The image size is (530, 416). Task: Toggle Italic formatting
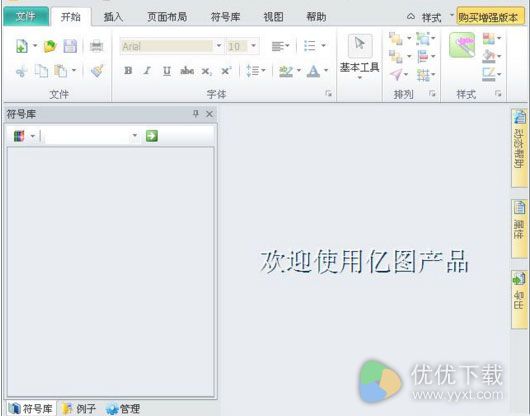147,71
